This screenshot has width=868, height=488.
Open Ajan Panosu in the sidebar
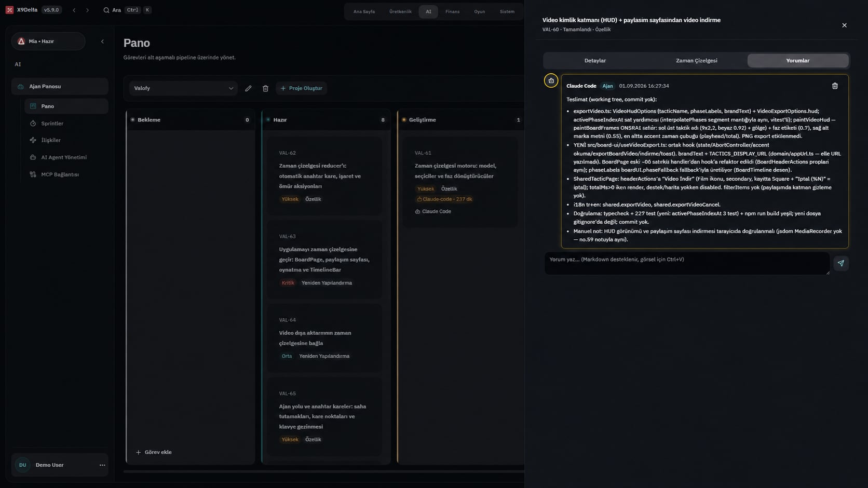click(x=60, y=86)
